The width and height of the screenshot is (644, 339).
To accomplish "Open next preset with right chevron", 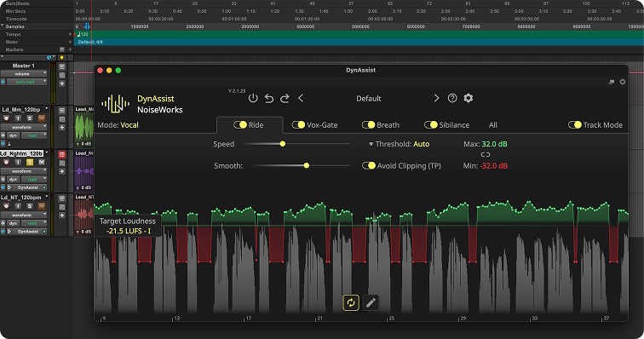I will tap(436, 98).
